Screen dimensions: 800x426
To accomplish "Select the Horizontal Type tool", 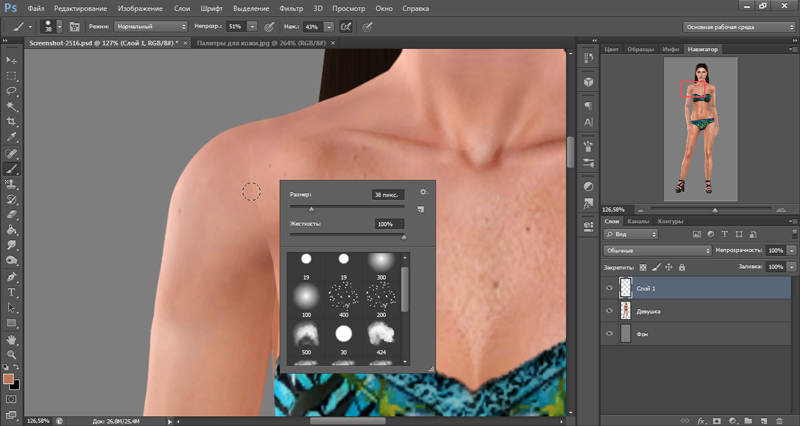I will click(11, 292).
